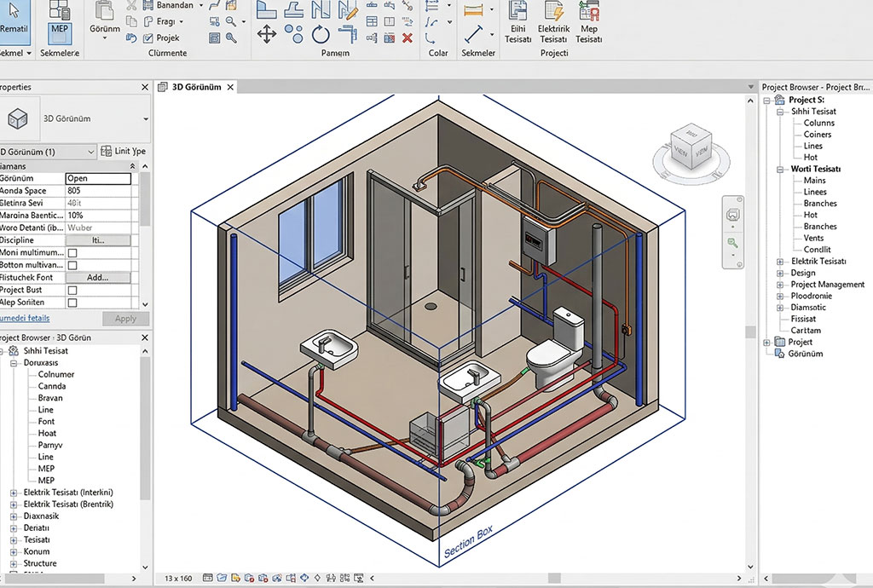Switch to the 3D Görünüm view tab

pyautogui.click(x=197, y=87)
